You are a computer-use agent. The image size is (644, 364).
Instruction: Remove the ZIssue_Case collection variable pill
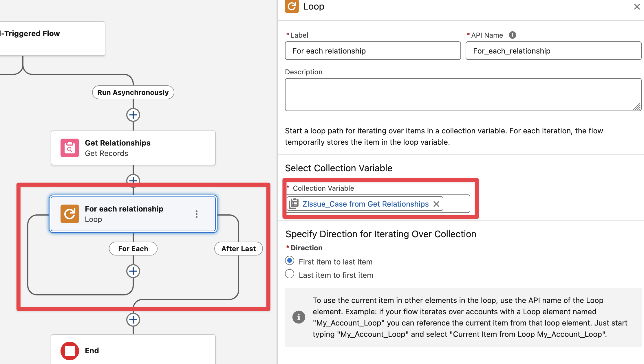[436, 204]
